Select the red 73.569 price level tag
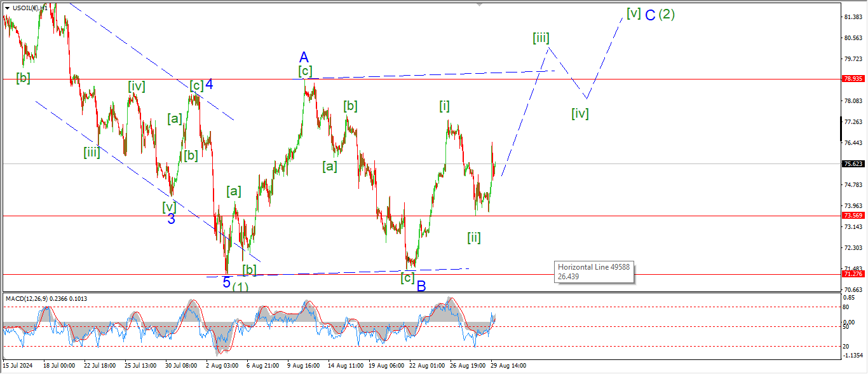The image size is (868, 374). click(852, 216)
